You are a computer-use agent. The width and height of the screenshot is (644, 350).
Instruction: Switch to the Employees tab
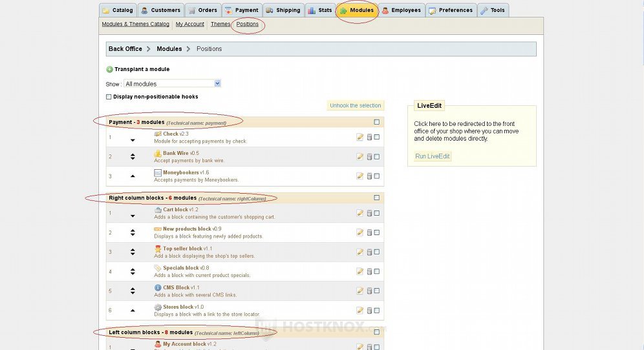(x=402, y=10)
